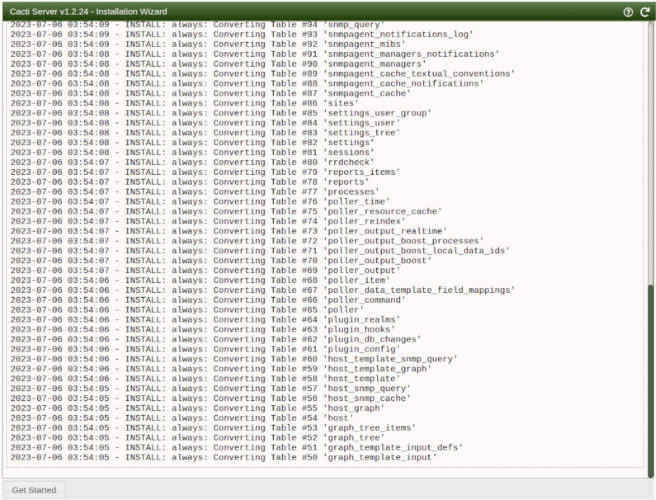This screenshot has width=656, height=500.
Task: Select log line for table 'snmpagent_cache_textual_conventions'
Action: (x=263, y=74)
